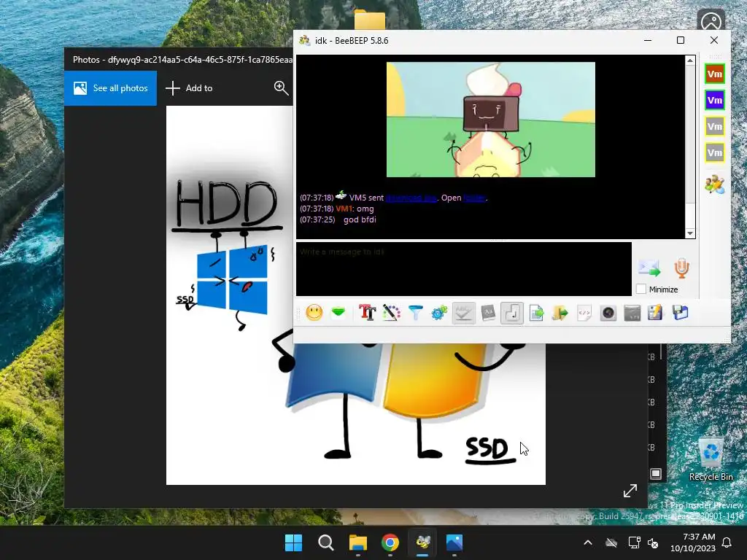Click the green envelope toolbar icon
The width and height of the screenshot is (747, 560).
[338, 313]
